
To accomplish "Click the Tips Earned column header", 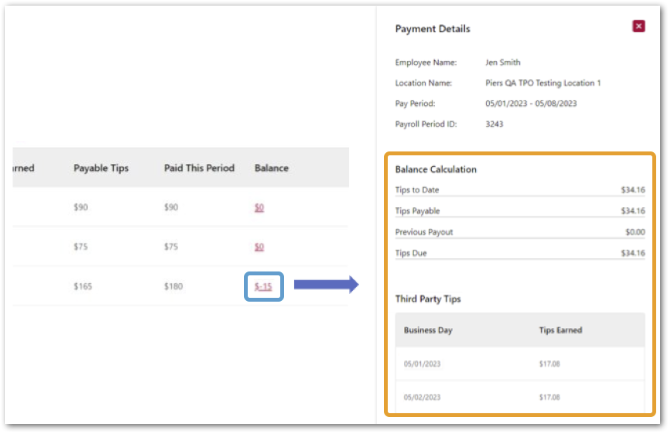I will (x=561, y=330).
